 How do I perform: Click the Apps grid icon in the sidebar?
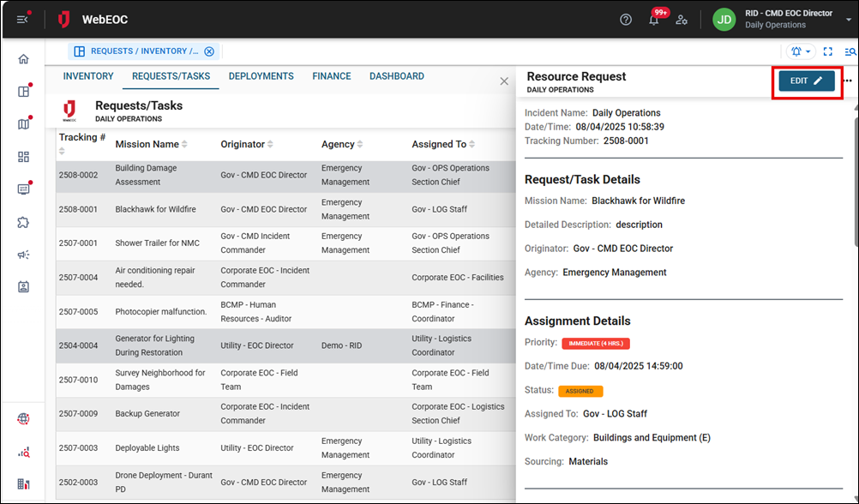tap(23, 156)
